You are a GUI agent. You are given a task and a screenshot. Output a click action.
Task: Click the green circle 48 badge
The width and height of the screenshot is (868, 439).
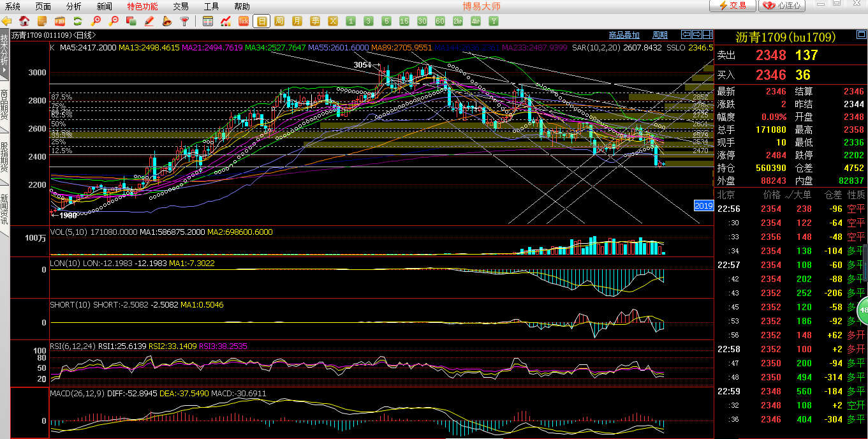863,310
